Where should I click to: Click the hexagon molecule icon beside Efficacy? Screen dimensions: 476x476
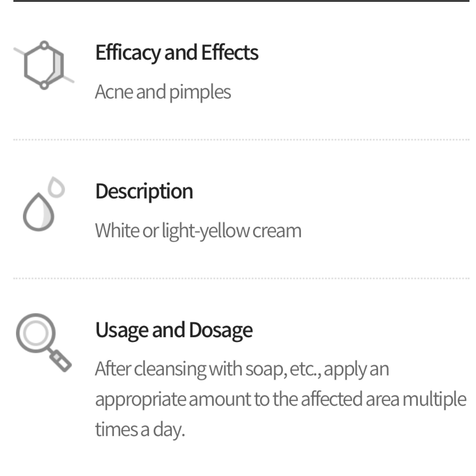(44, 66)
